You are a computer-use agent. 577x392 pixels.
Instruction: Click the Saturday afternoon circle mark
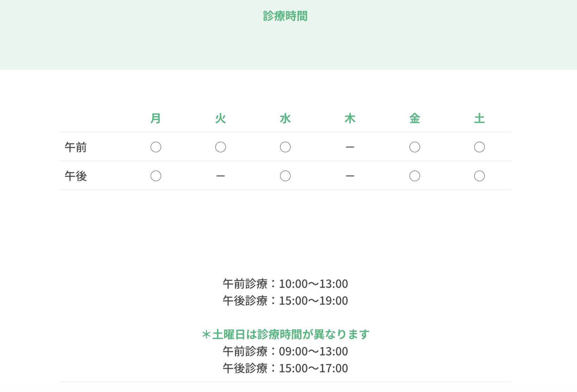(479, 176)
